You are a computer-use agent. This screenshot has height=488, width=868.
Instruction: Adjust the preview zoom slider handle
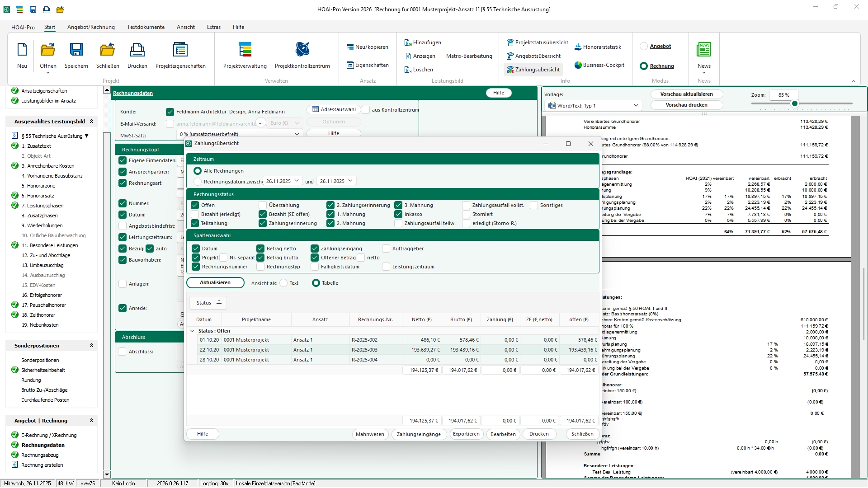coord(794,104)
